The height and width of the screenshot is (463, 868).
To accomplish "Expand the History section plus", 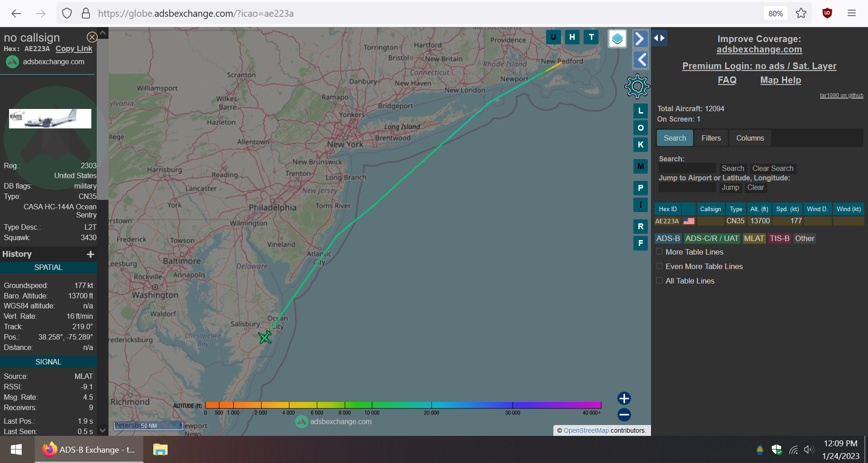I will pyautogui.click(x=90, y=255).
